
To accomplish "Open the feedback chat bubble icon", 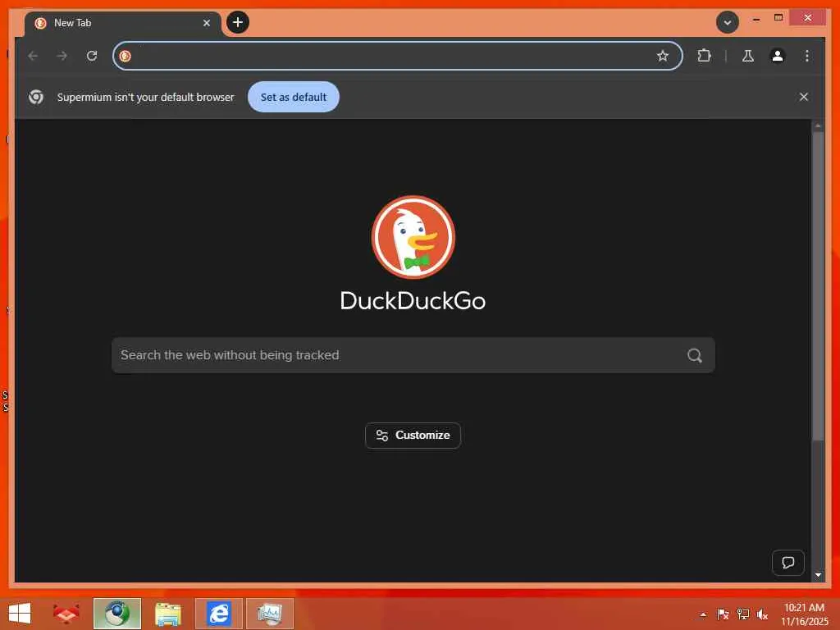I will (788, 563).
